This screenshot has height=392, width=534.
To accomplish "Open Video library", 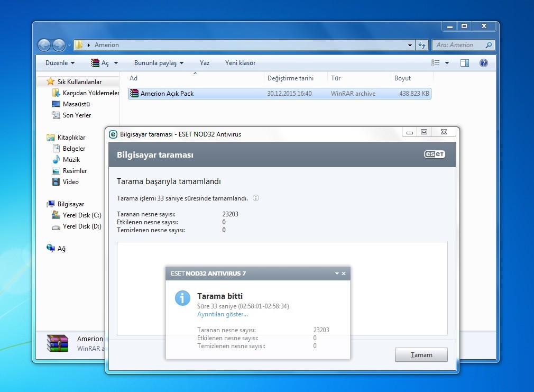I will coord(70,182).
